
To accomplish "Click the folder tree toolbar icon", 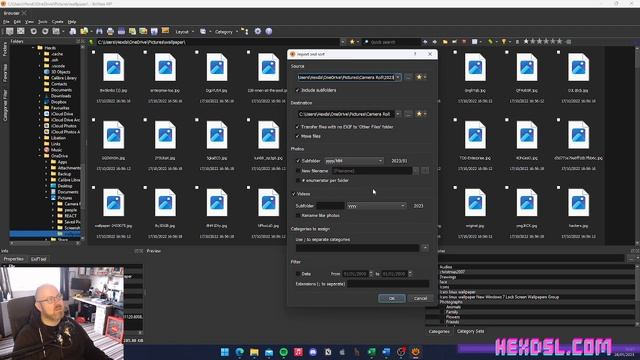I will point(244,31).
